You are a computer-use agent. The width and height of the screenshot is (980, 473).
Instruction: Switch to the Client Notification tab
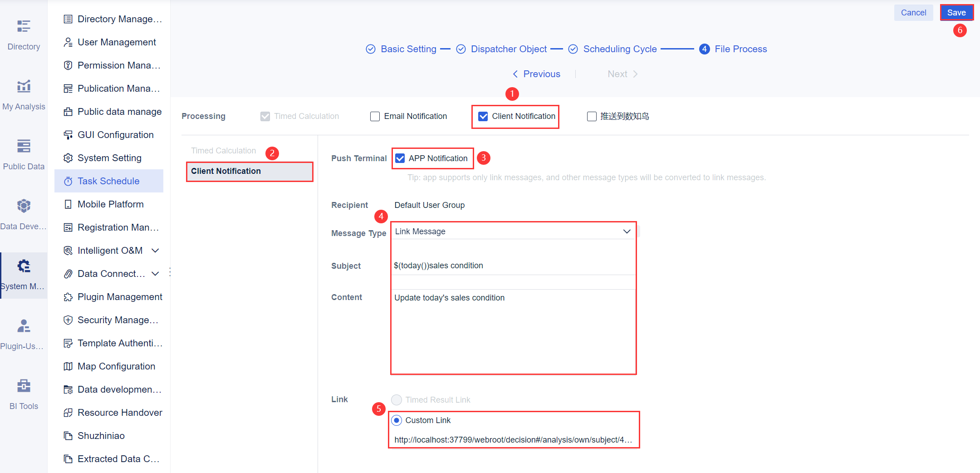[249, 171]
